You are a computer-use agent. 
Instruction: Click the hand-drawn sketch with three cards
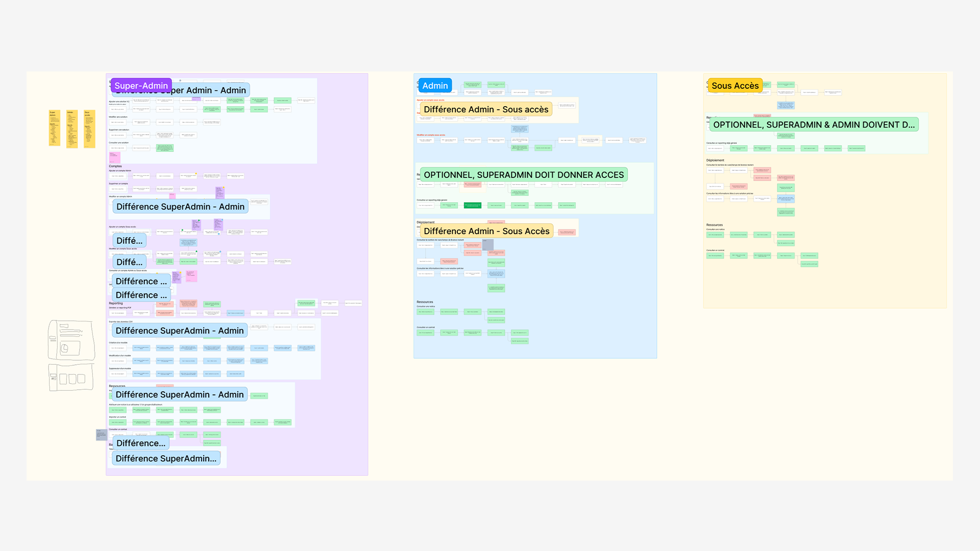(71, 378)
